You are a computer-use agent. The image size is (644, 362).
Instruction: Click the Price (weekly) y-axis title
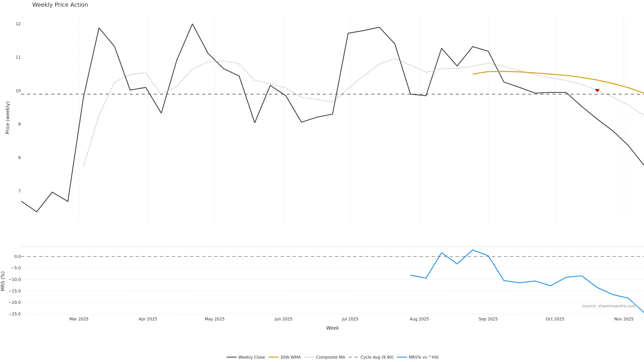pyautogui.click(x=8, y=118)
